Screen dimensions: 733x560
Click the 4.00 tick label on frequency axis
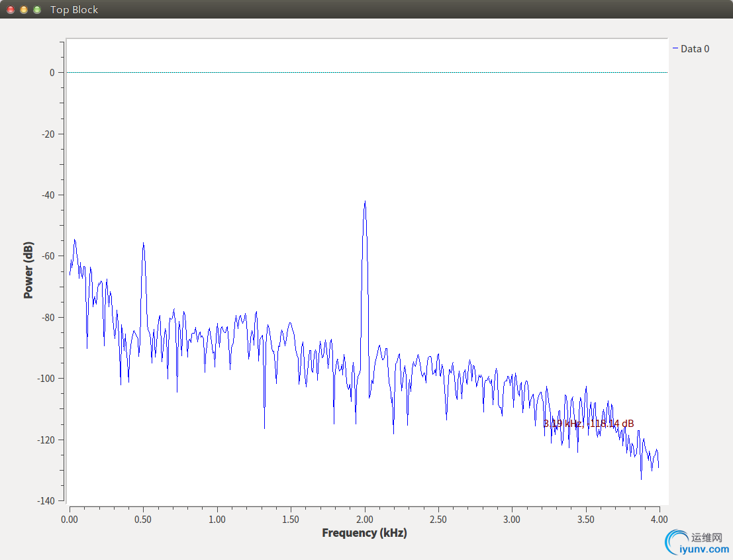(x=659, y=520)
